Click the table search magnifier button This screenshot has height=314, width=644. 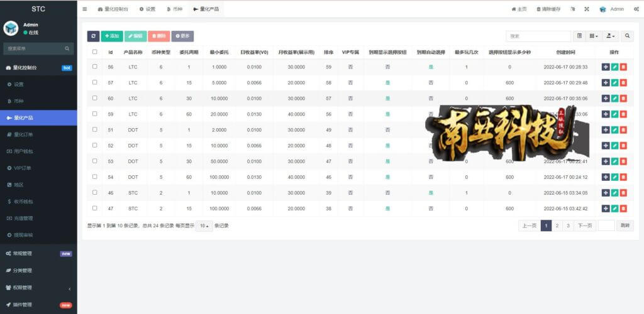tap(627, 36)
